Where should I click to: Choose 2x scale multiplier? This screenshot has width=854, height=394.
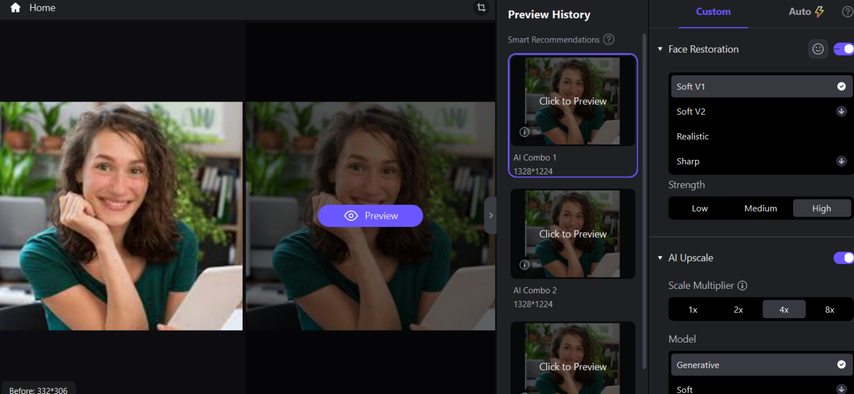pos(738,310)
